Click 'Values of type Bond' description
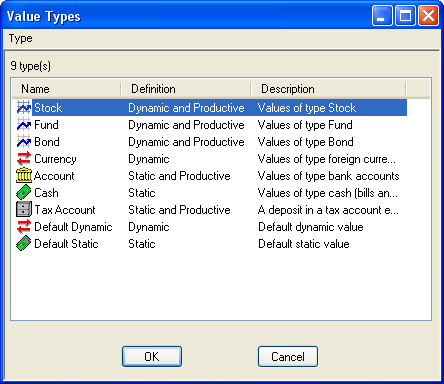 306,142
